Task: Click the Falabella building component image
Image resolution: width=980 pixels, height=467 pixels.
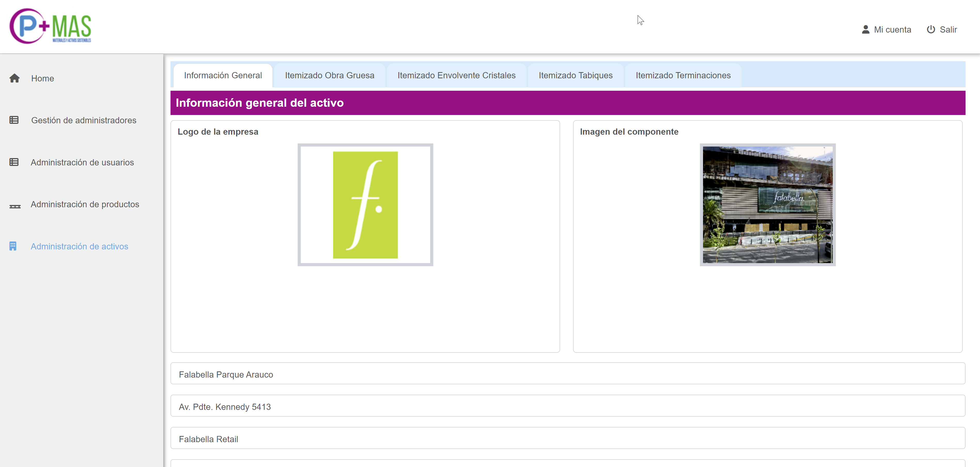Action: coord(767,205)
